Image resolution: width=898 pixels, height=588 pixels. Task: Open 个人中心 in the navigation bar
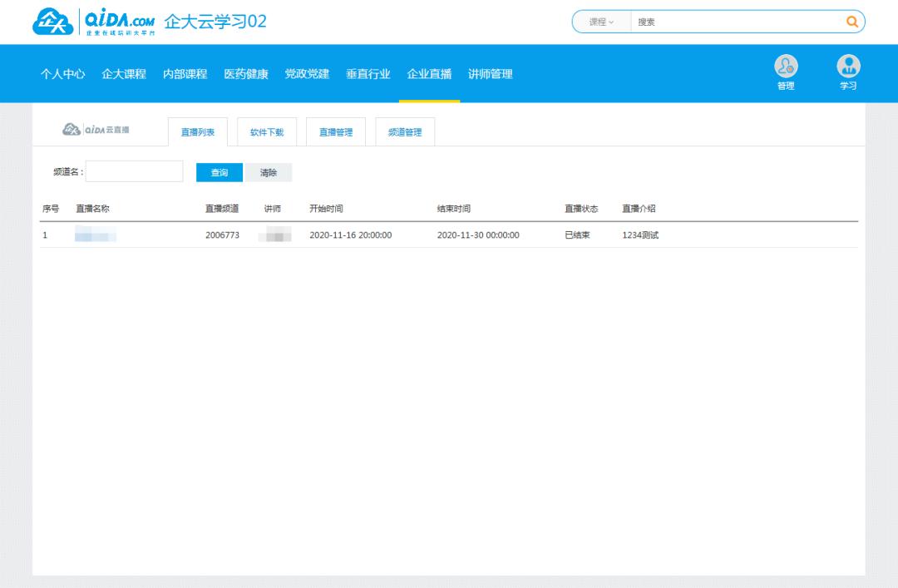[x=63, y=74]
